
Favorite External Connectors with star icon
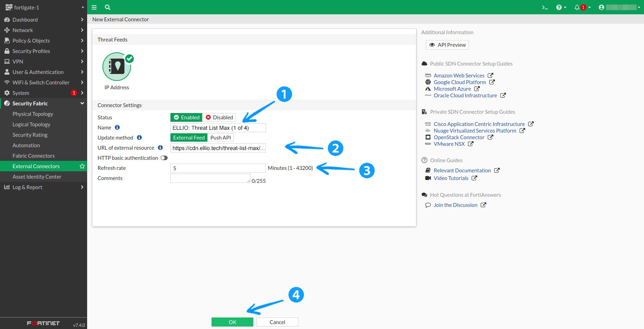[82, 166]
